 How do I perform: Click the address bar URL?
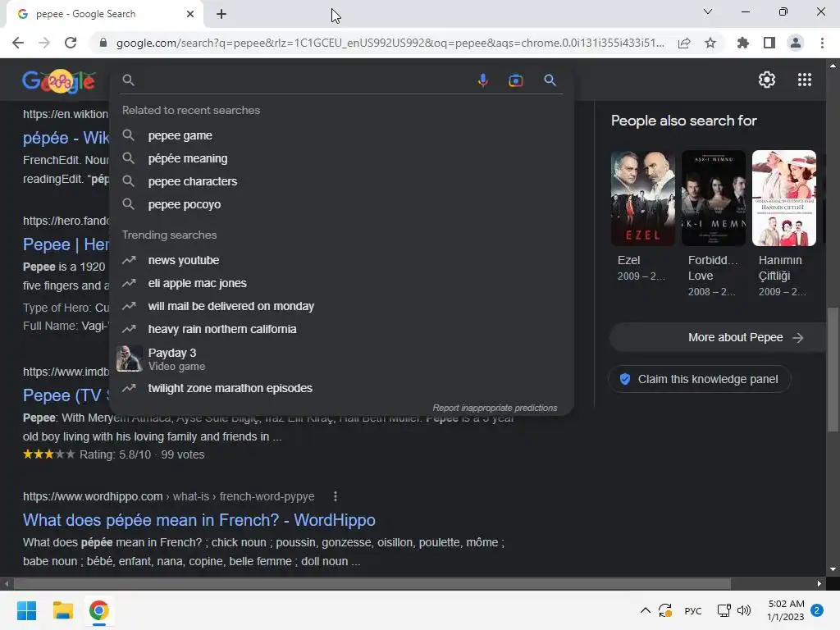click(x=390, y=43)
